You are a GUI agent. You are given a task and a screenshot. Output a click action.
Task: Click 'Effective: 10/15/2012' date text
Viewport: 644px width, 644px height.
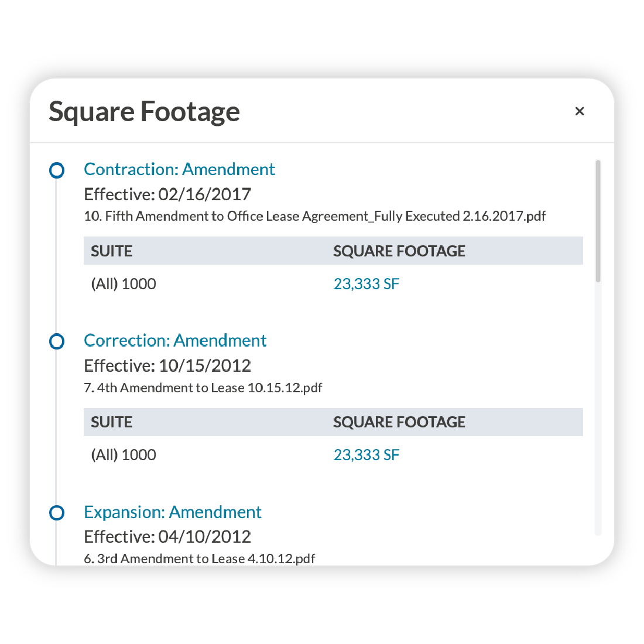coord(167,365)
